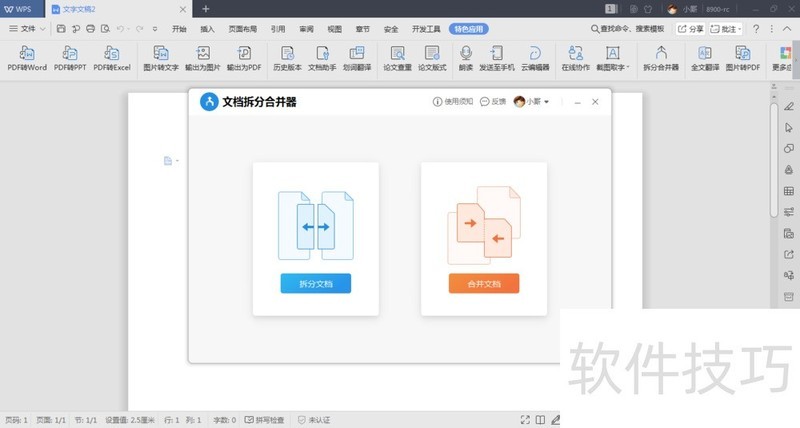Open 反馈 feedback in the dialog header
Image resolution: width=800 pixels, height=428 pixels.
tap(493, 102)
